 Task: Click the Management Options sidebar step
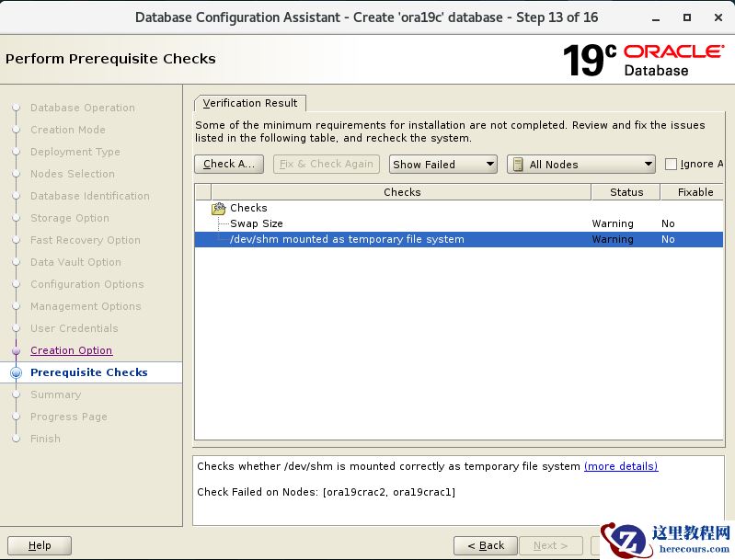tap(86, 306)
